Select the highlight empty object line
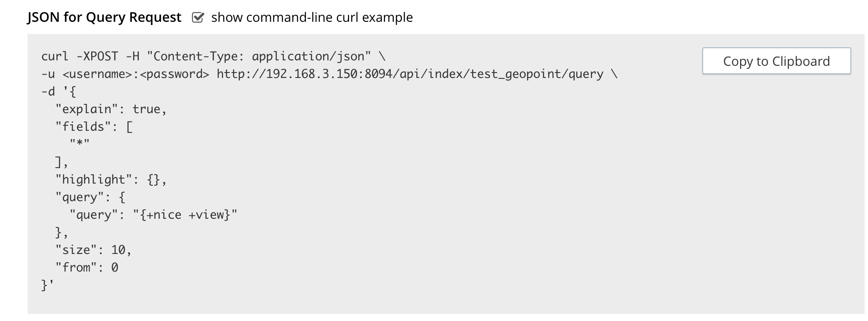This screenshot has width=868, height=321. (x=111, y=179)
